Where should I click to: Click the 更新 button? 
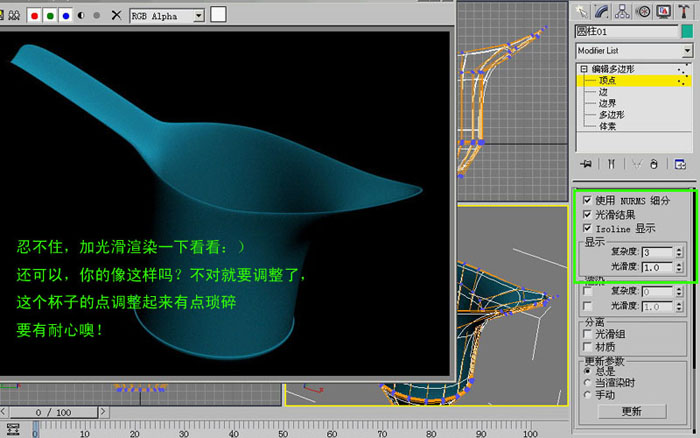pos(632,411)
